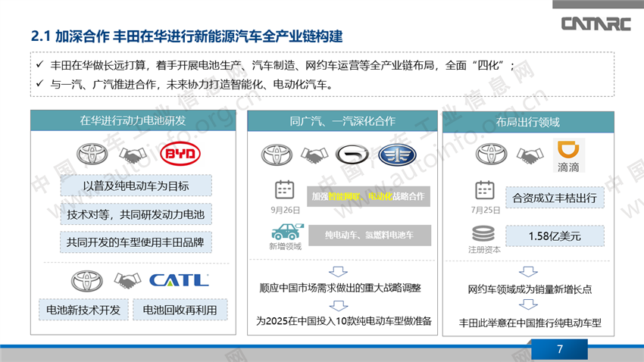
Task: Click the 新增领域 label
Action: [285, 246]
